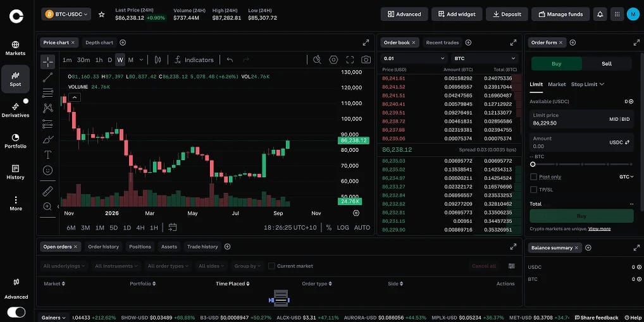
Task: Toggle percent scale on the chart
Action: click(x=328, y=228)
